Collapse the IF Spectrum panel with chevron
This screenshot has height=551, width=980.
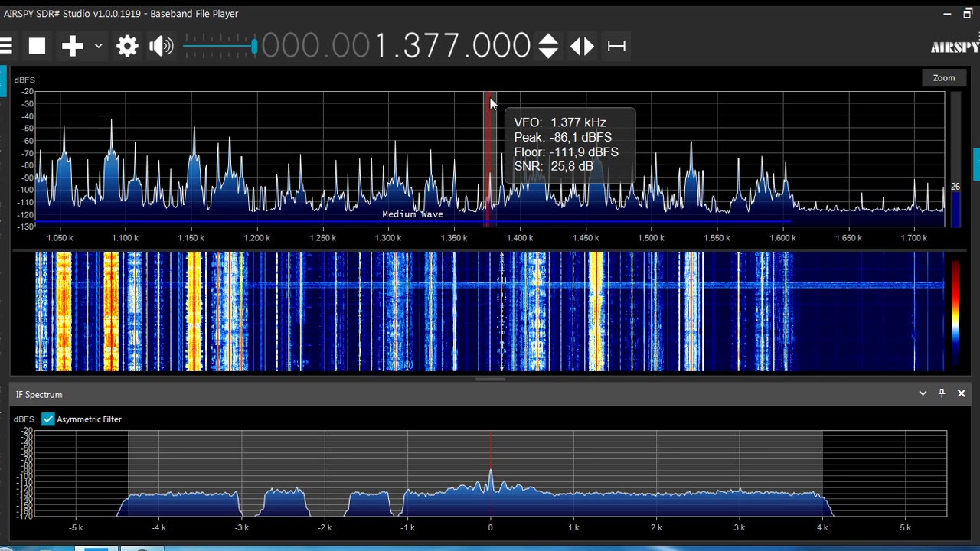pyautogui.click(x=923, y=393)
